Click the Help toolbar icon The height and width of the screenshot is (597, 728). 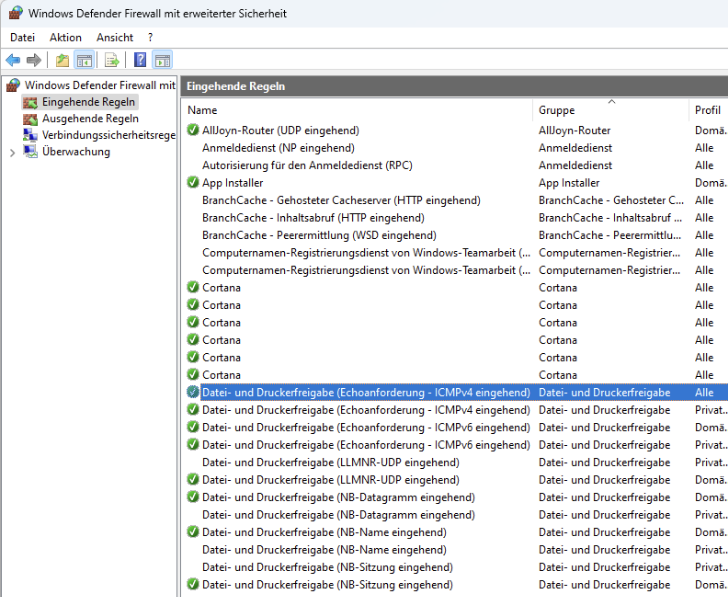(x=140, y=60)
